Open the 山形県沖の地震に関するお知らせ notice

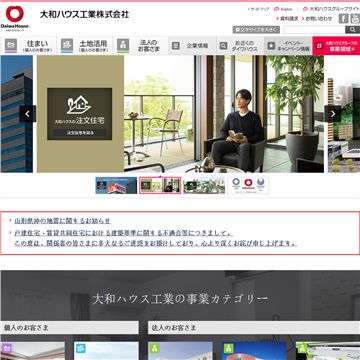[62, 221]
